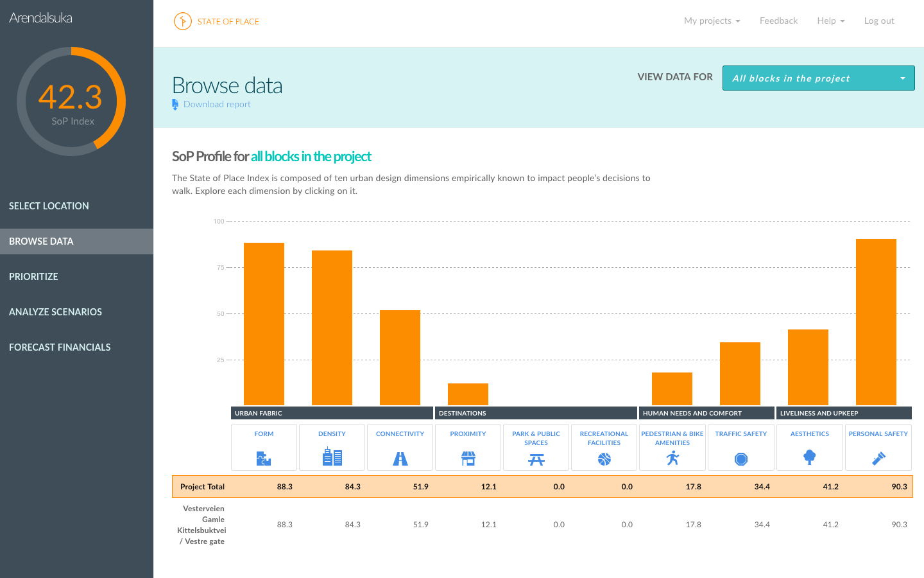Click Project Total value 88.3
Viewport: 924px width, 578px height.
284,487
